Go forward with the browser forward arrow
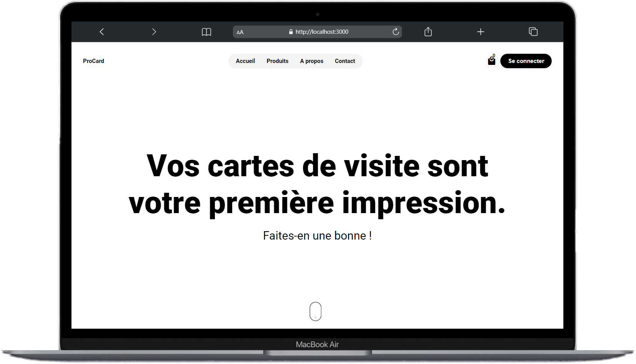636x364 pixels. [154, 32]
